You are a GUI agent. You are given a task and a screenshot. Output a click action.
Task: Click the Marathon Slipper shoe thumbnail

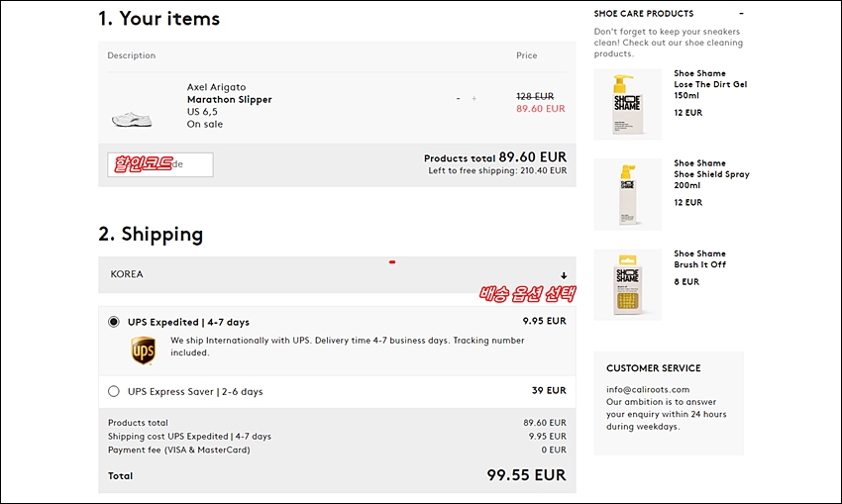(132, 119)
